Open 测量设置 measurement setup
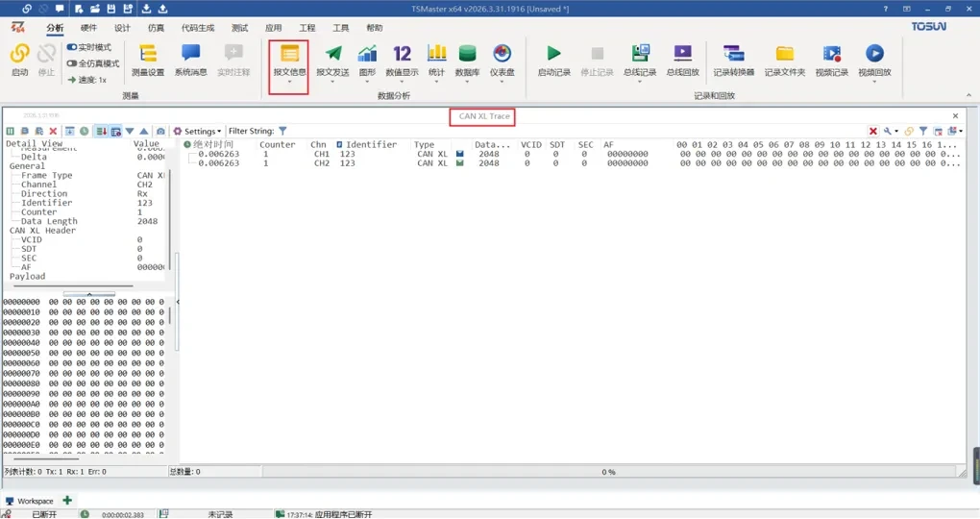The width and height of the screenshot is (980, 519). pyautogui.click(x=147, y=59)
